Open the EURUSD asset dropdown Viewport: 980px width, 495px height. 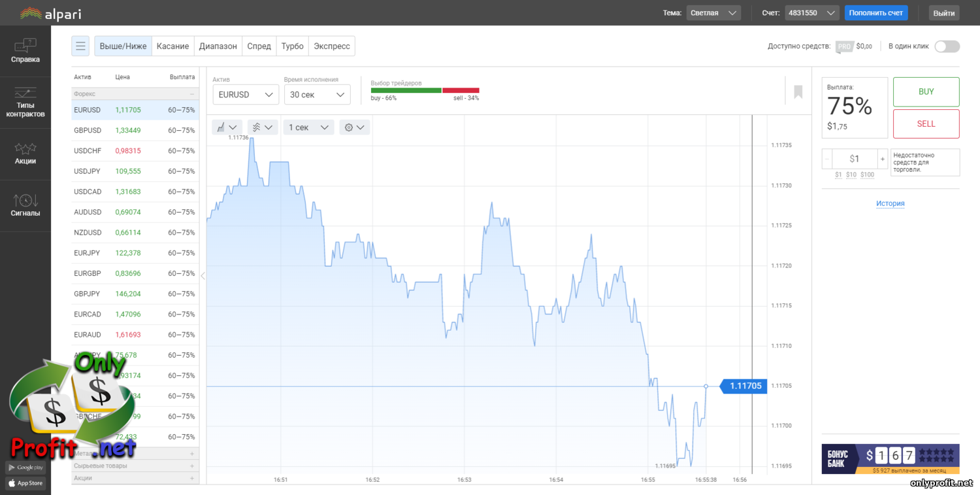click(246, 95)
